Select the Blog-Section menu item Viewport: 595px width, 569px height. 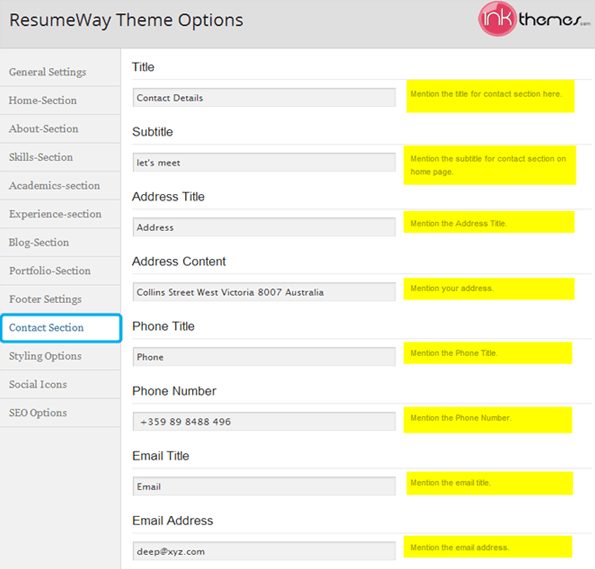click(x=60, y=242)
